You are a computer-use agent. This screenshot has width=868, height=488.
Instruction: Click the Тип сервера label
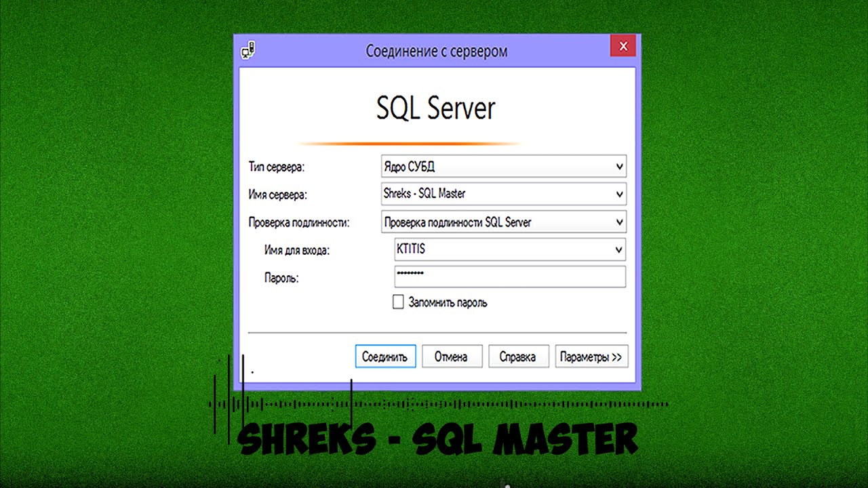point(277,167)
